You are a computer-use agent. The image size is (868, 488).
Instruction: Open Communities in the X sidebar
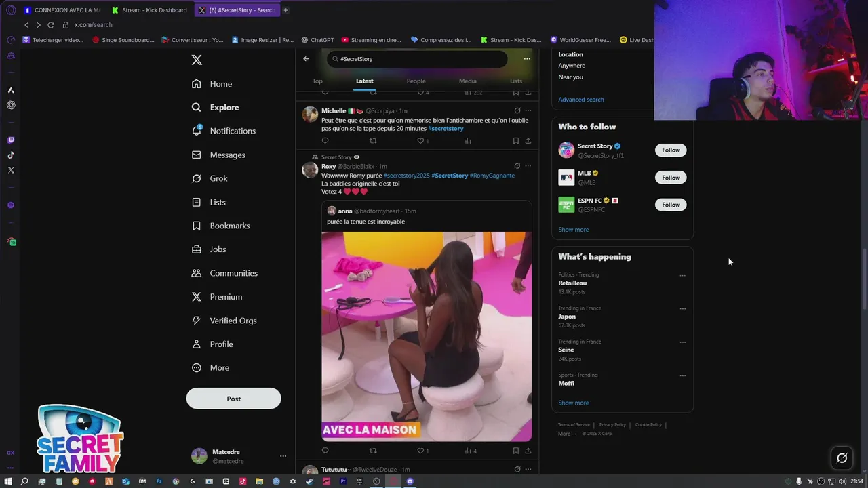(x=224, y=273)
